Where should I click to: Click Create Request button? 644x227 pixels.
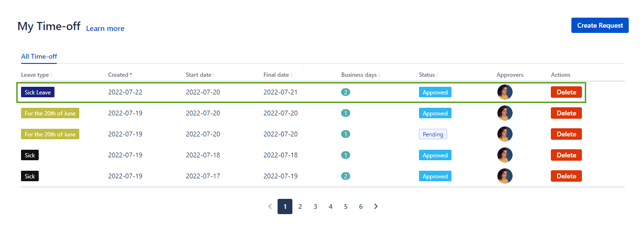pyautogui.click(x=600, y=25)
